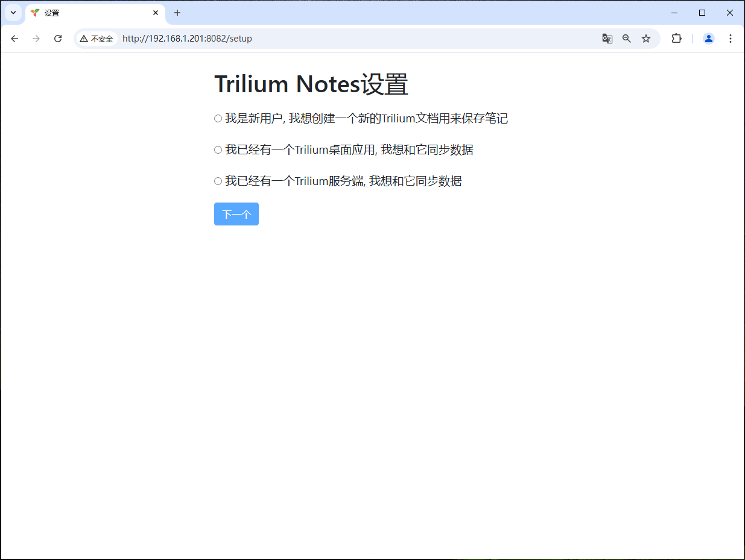Click the back navigation arrow
Image resolution: width=745 pixels, height=560 pixels.
click(x=14, y=38)
